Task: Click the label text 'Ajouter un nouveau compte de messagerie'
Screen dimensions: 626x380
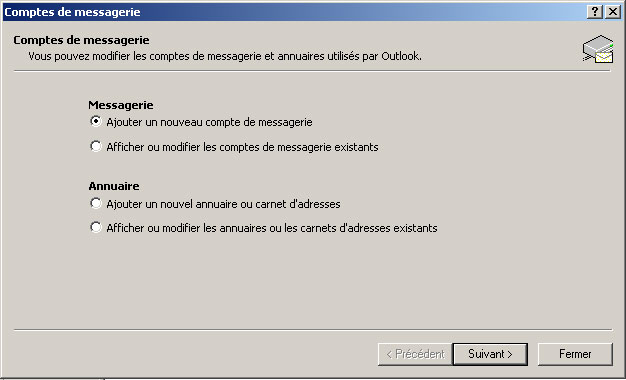Action: 209,122
